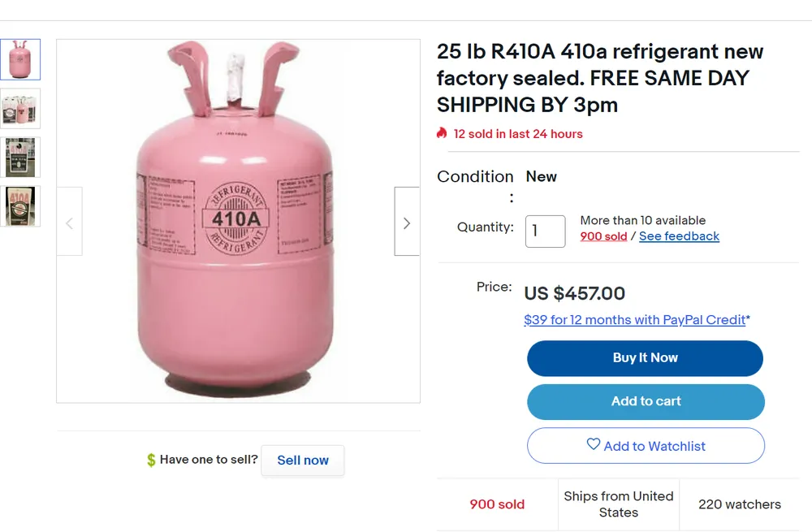
Task: Open the See feedback link
Action: click(679, 236)
